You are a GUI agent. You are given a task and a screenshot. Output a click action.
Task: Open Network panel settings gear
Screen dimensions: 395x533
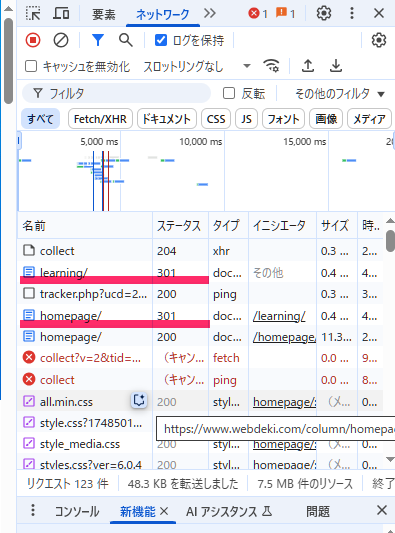[x=379, y=40]
